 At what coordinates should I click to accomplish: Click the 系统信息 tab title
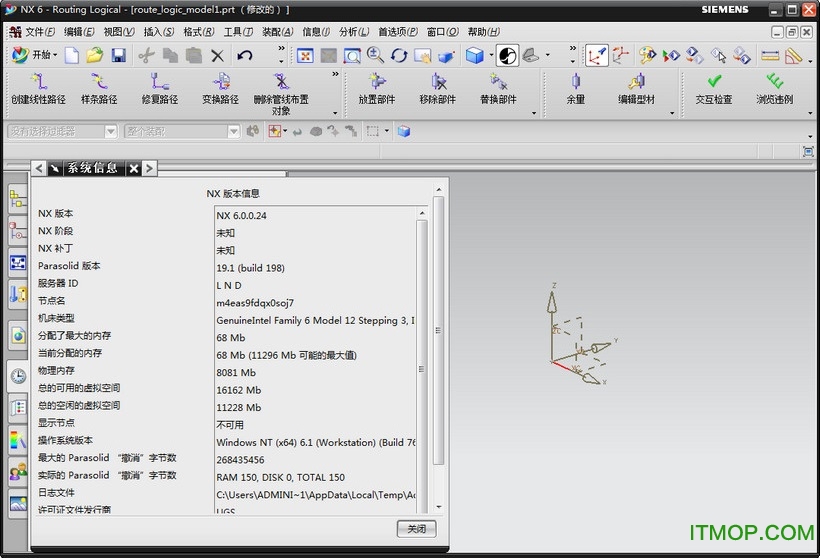point(93,168)
